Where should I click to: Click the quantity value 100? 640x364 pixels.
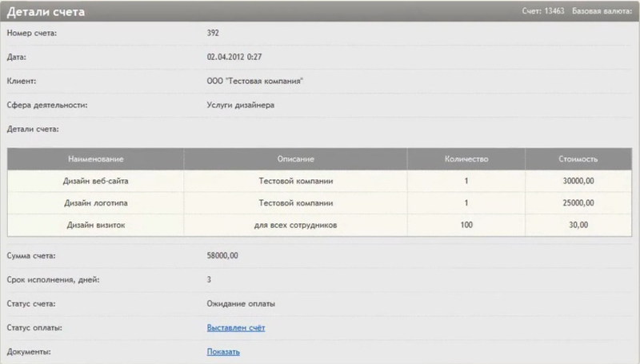click(x=466, y=225)
